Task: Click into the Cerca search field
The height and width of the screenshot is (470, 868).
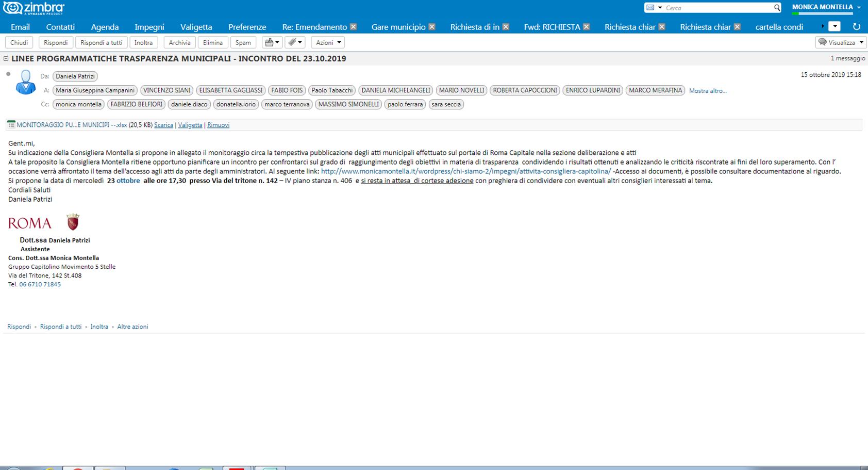Action: 717,8
